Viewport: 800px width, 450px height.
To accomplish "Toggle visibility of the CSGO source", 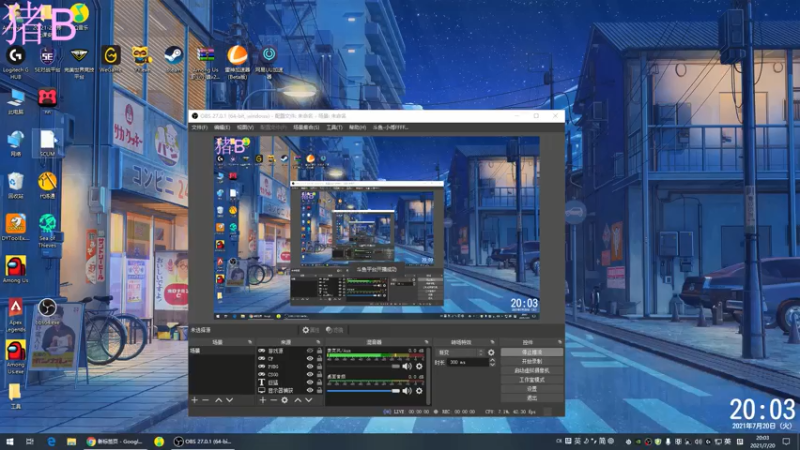I will (310, 374).
